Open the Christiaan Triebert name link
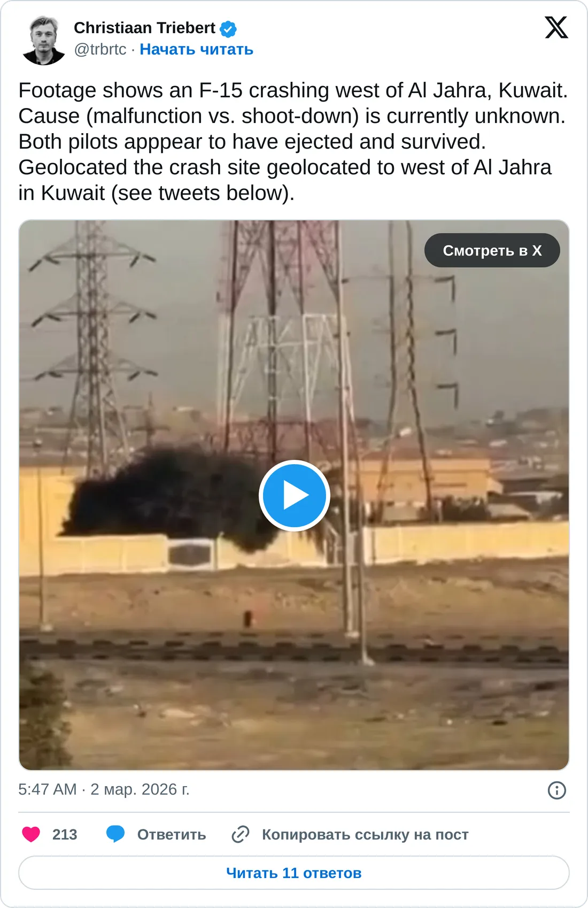Image resolution: width=588 pixels, height=908 pixels. [x=144, y=28]
